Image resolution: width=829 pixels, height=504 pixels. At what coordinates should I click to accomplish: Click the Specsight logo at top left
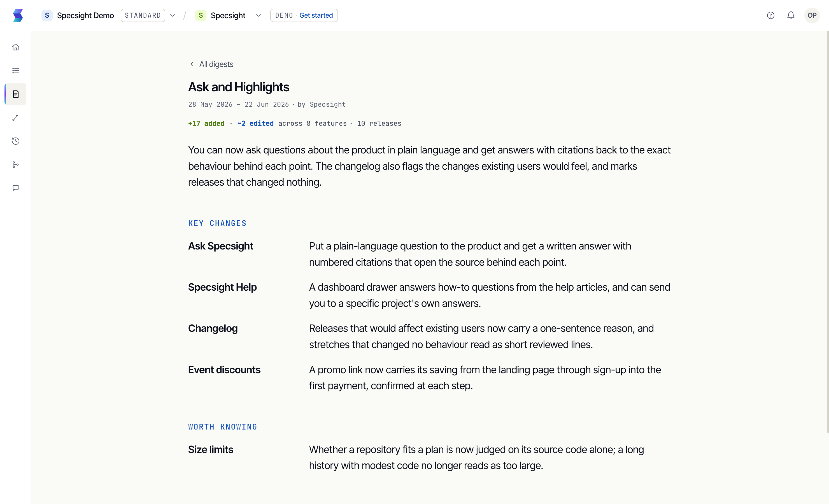pyautogui.click(x=18, y=15)
